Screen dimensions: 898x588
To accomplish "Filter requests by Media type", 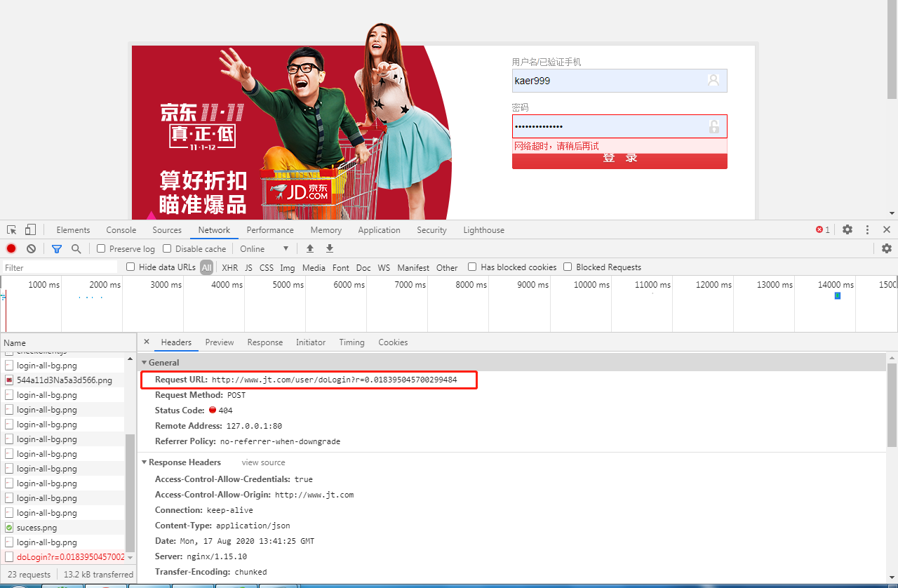I will [x=314, y=267].
